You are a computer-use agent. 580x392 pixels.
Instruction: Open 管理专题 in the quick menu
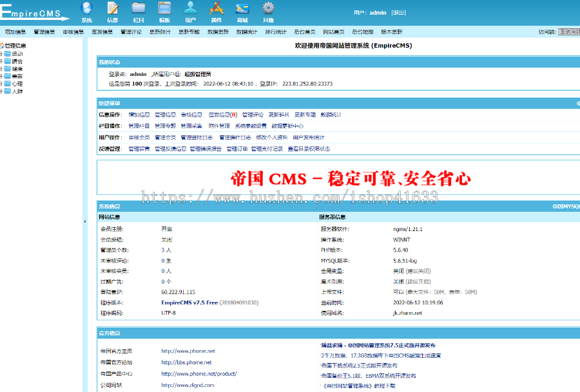[166, 126]
